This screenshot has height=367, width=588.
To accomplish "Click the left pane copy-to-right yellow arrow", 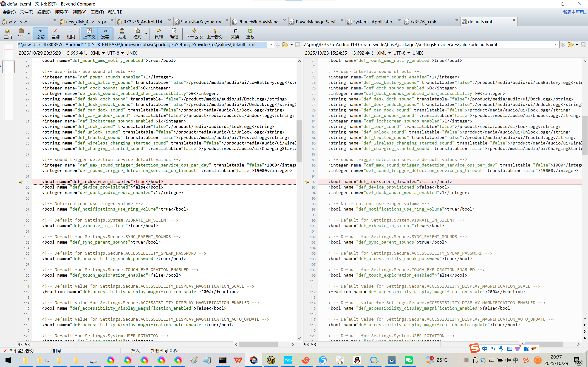I will pos(21,182).
